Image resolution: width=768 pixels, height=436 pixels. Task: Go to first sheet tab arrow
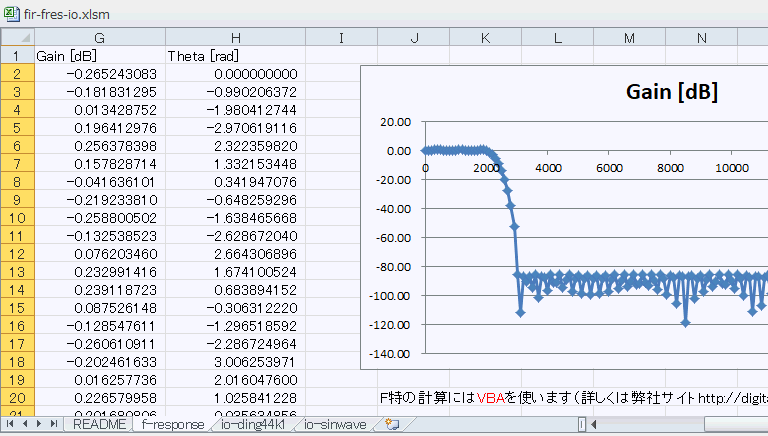pyautogui.click(x=10, y=424)
